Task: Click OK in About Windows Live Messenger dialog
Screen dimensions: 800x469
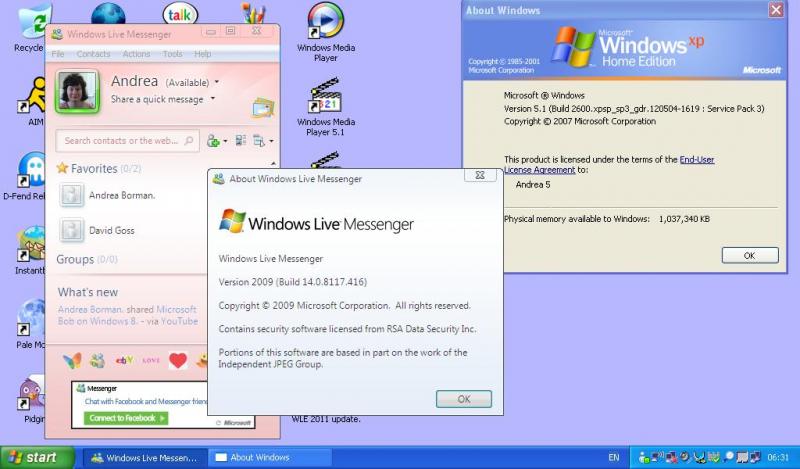Action: coord(464,399)
